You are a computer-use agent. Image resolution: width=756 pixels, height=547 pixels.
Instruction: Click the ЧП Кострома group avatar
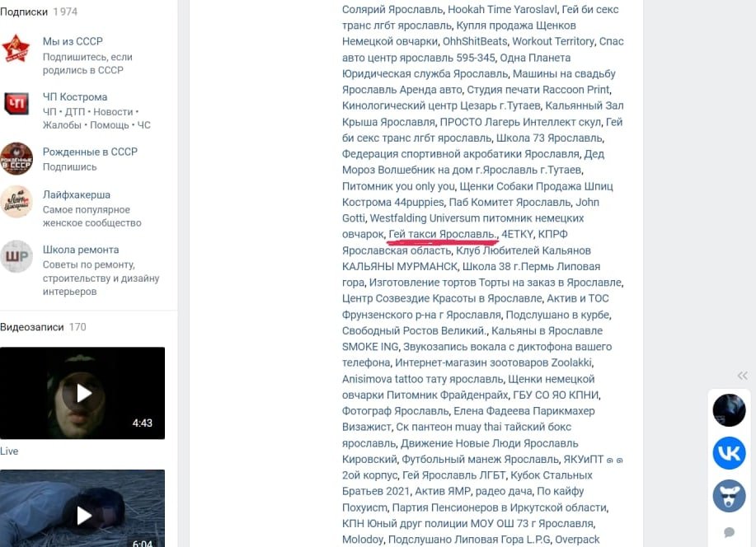16,104
